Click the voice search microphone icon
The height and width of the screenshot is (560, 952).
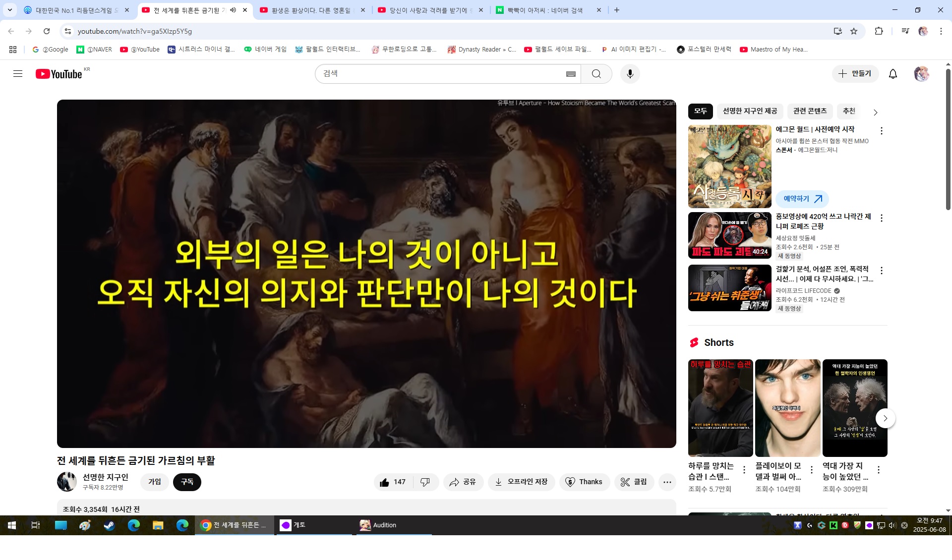630,74
